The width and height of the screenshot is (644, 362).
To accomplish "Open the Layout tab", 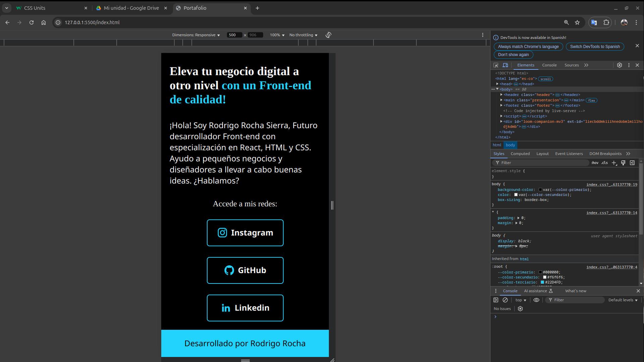I will 542,154.
